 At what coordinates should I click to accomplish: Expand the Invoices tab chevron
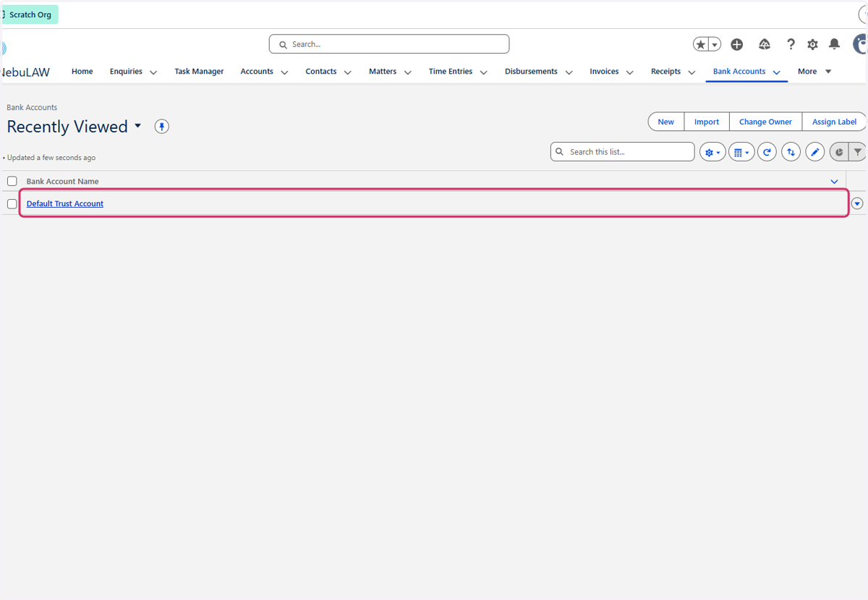pos(630,72)
